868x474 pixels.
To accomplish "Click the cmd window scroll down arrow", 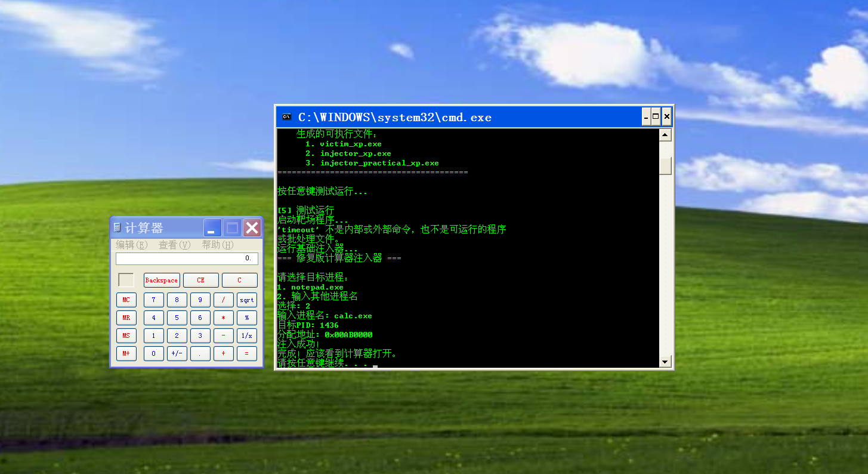I will point(666,361).
